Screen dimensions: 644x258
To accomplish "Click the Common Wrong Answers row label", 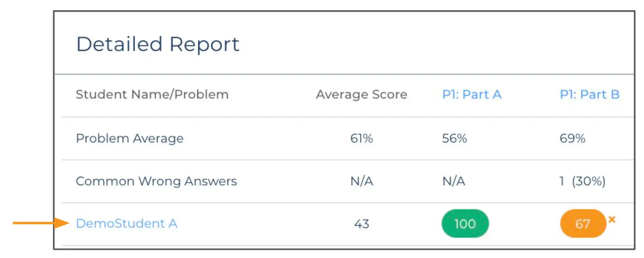I will 156,181.
